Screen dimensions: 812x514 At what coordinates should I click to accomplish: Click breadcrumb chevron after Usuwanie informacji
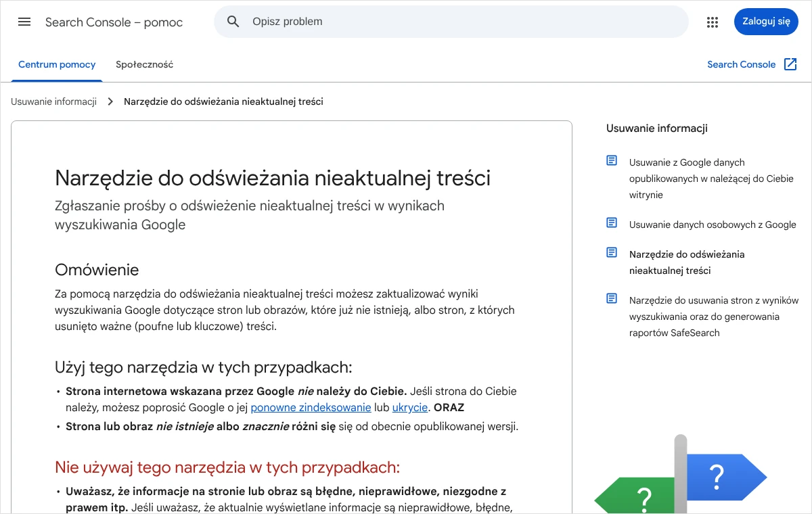(x=110, y=101)
